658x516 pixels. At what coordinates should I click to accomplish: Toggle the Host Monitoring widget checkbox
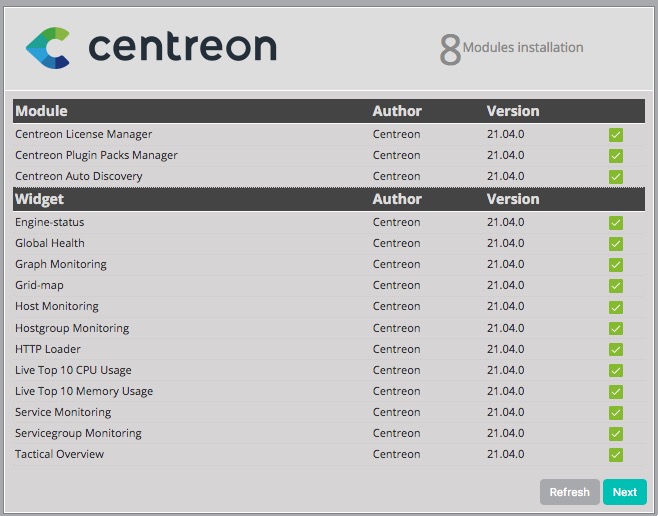[616, 307]
